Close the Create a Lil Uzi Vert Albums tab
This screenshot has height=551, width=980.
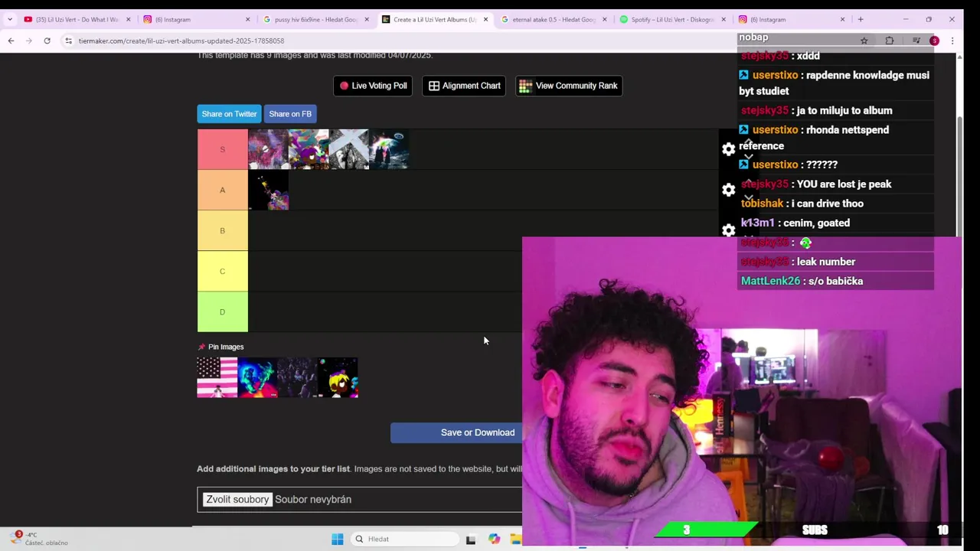485,19
